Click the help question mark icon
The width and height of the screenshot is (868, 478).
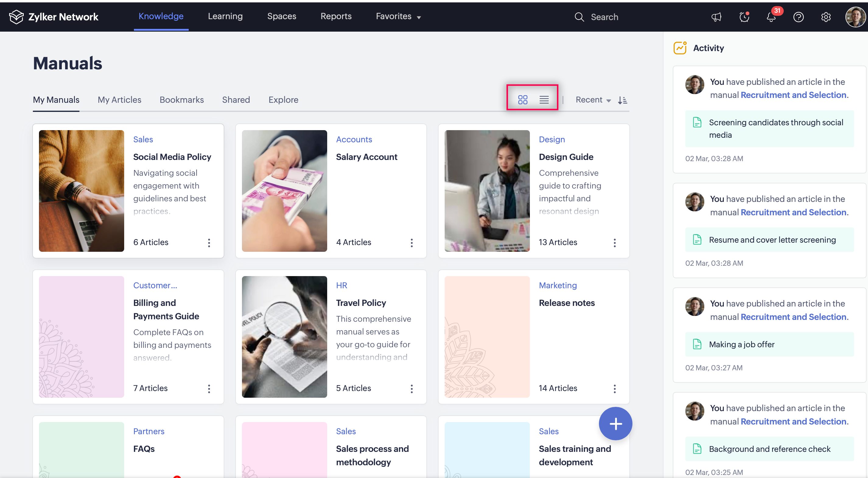click(798, 17)
